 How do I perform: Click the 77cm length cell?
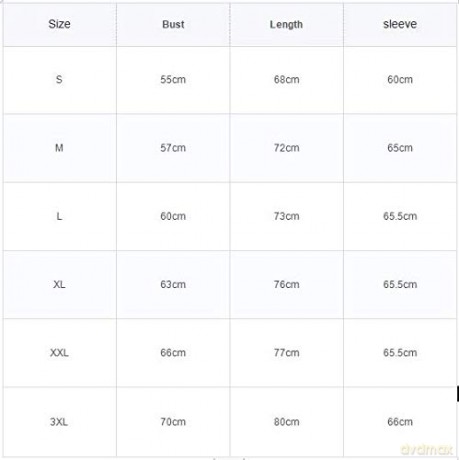286,353
